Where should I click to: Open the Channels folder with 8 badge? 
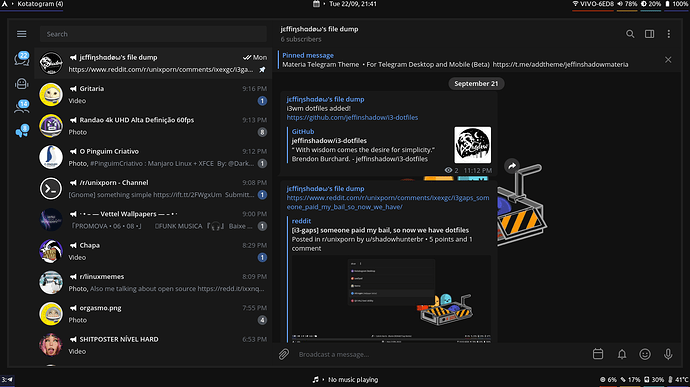22,131
